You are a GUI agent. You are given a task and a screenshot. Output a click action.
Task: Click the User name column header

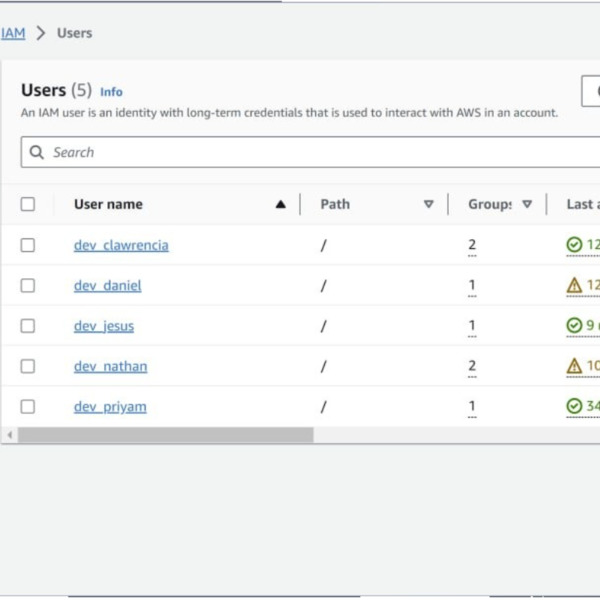108,204
